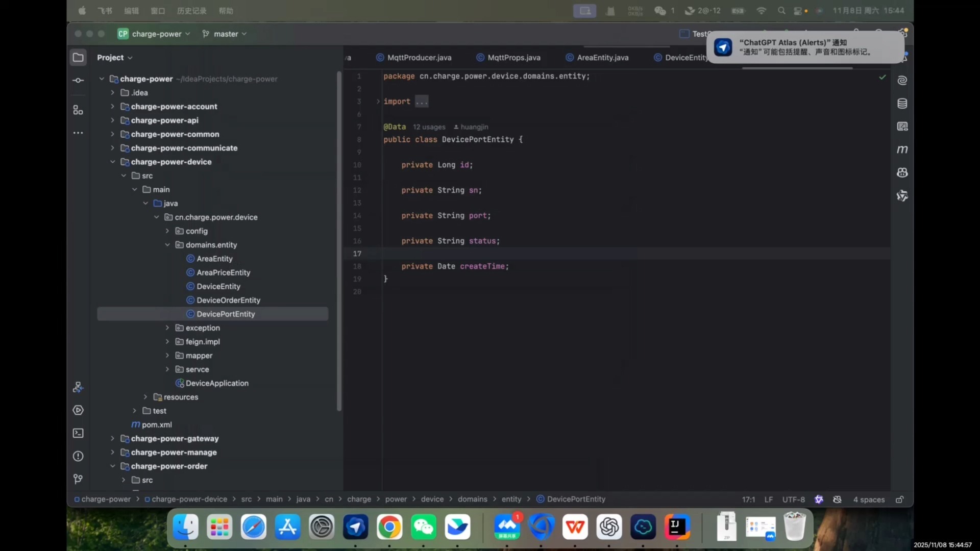Expand the charge-power-gateway module
The height and width of the screenshot is (551, 980).
point(112,438)
